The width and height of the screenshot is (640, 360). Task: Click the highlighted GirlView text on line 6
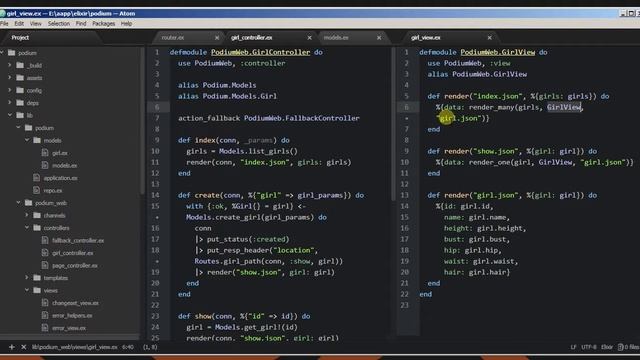click(x=564, y=107)
